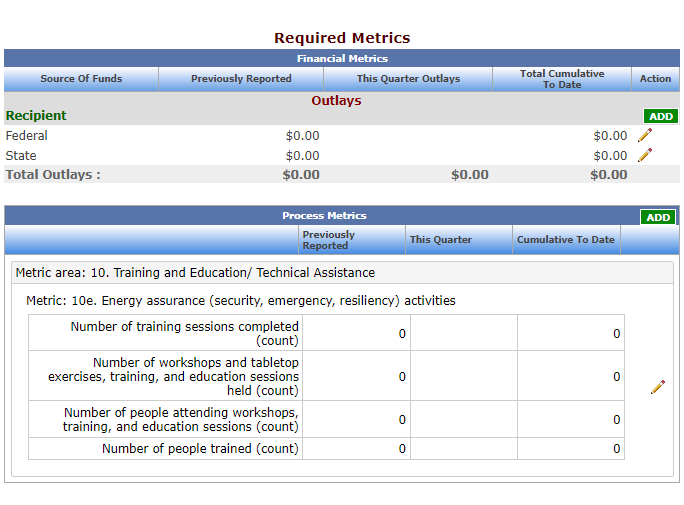Select Metric area 10 Training and Education row
Image resolution: width=684 pixels, height=505 pixels.
coord(342,273)
